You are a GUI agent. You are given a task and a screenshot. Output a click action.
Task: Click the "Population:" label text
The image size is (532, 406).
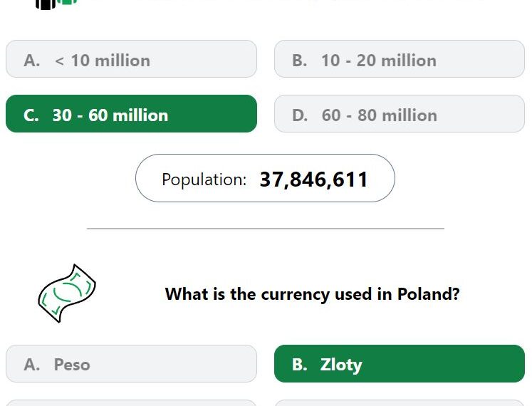tap(204, 179)
